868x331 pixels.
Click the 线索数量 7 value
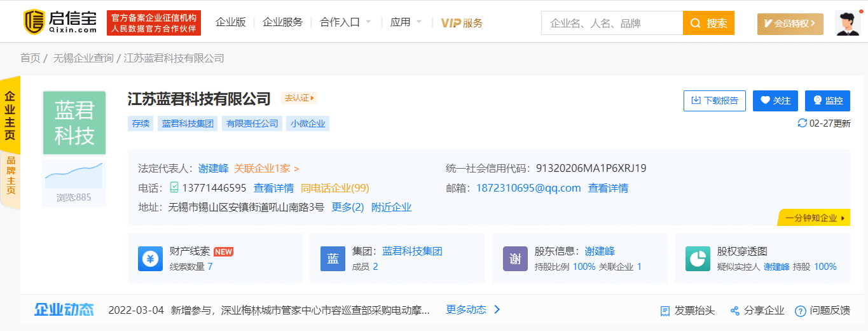pos(210,267)
